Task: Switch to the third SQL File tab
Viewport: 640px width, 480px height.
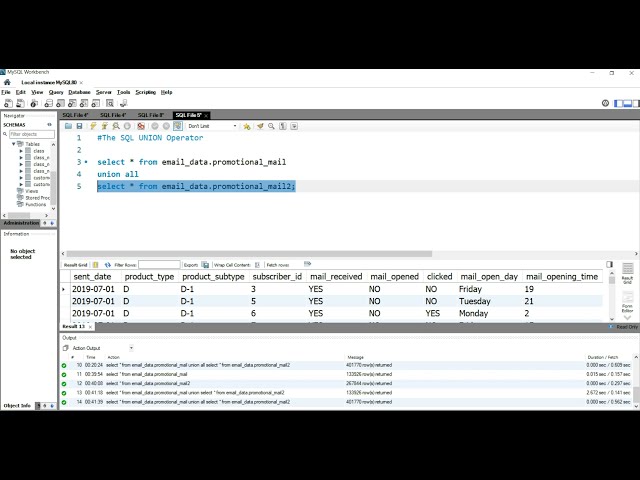Action: pyautogui.click(x=151, y=115)
